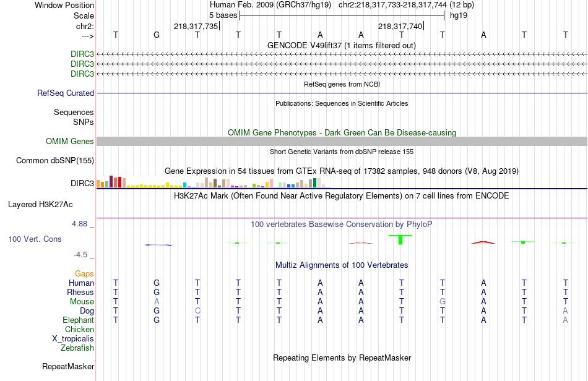The image size is (588, 381).
Task: Click the mismatched "G" base in the Mouse row
Action: pos(443,302)
